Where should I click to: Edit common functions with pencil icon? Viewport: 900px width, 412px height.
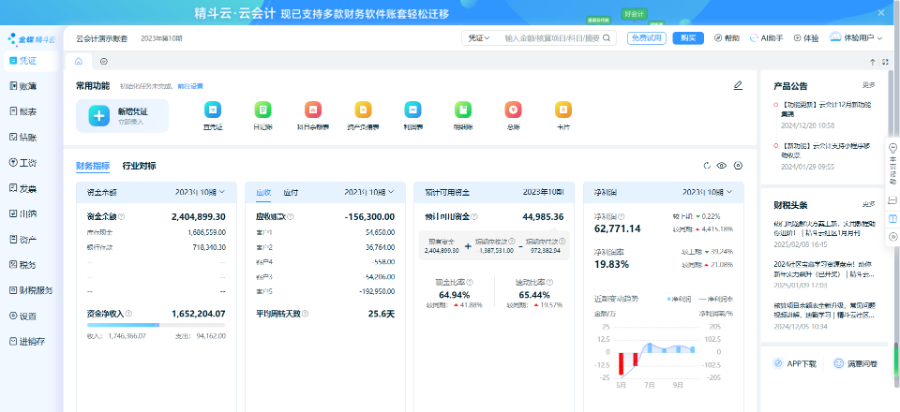(x=738, y=85)
